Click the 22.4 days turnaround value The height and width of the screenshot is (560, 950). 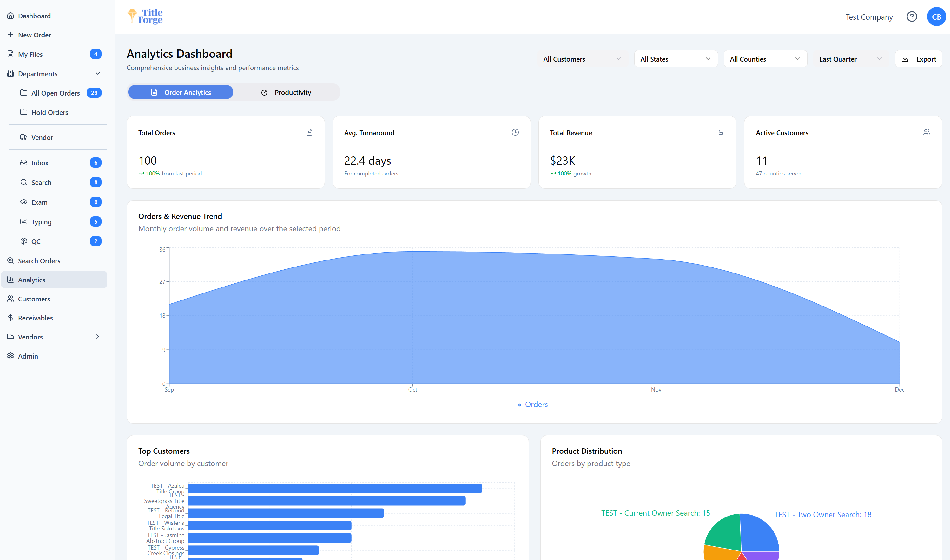367,160
